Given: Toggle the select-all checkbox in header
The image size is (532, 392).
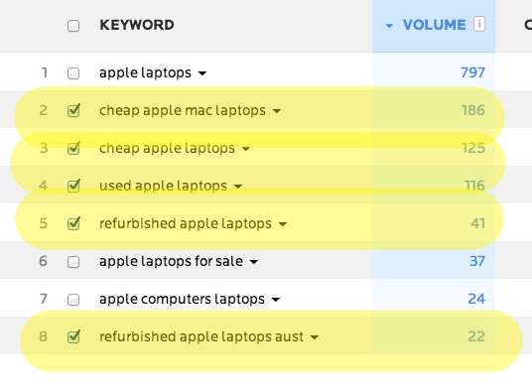Looking at the screenshot, I should [73, 26].
